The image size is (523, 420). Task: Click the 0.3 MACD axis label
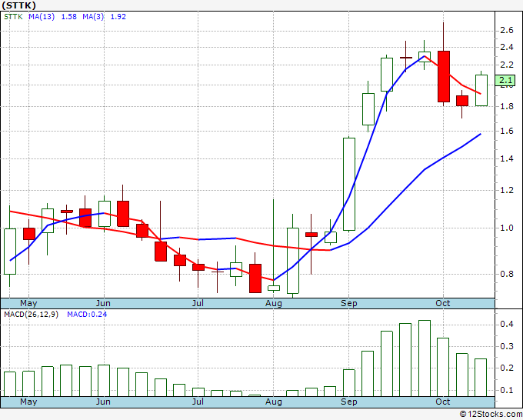pyautogui.click(x=507, y=346)
